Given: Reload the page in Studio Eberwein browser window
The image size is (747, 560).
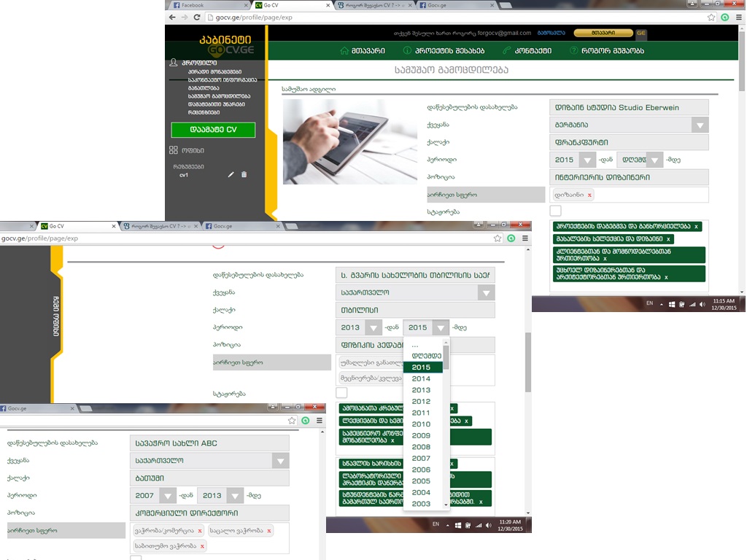Looking at the screenshot, I should [x=197, y=17].
